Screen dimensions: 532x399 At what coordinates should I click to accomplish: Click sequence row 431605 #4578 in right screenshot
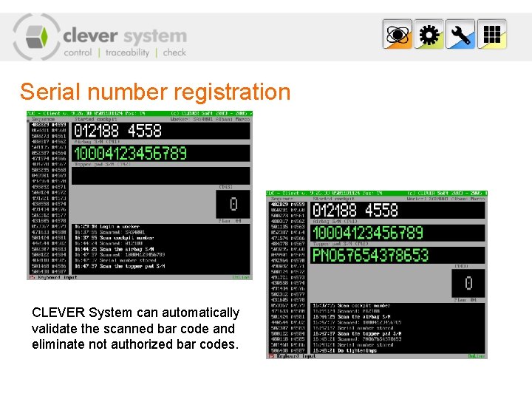pyautogui.click(x=288, y=300)
